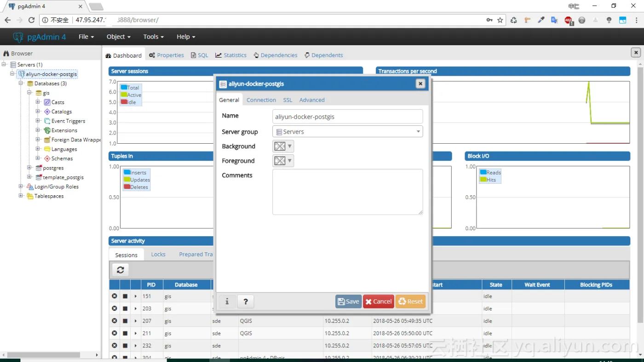Click the saved password key icon
The image size is (644, 362).
489,20
